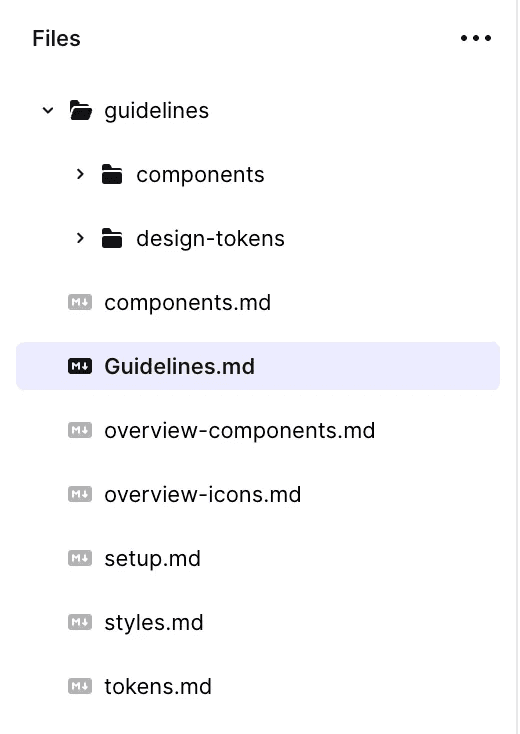Image resolution: width=520 pixels, height=734 pixels.
Task: Expand the design-tokens folder chevron
Action: 80,238
